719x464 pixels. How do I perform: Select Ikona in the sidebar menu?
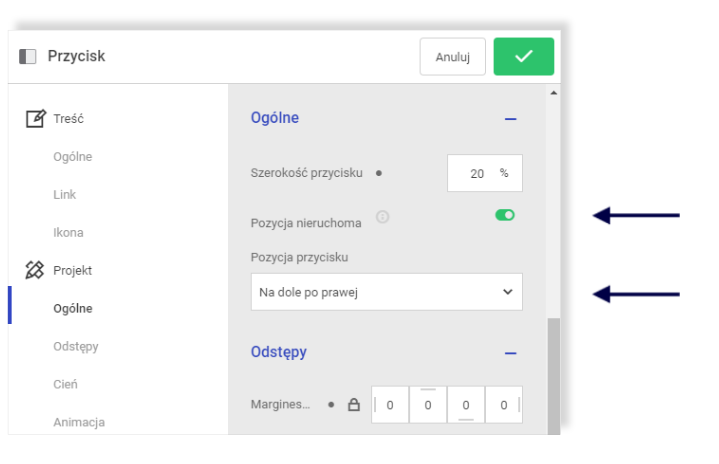tap(68, 232)
